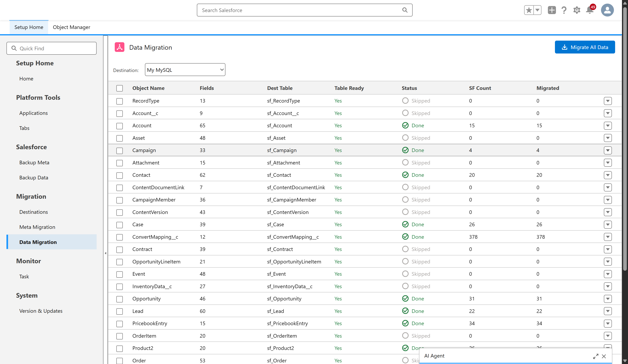Select the Account row checkbox
This screenshot has width=628, height=364.
tap(120, 126)
